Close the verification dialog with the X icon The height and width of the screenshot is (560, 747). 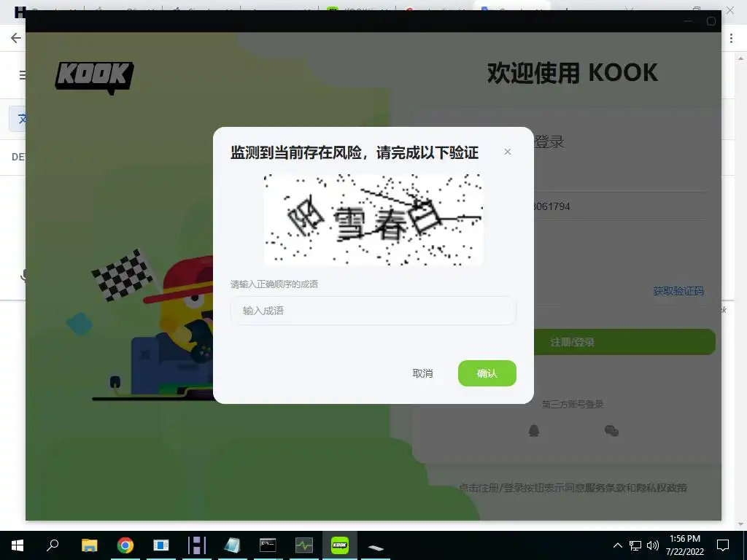click(508, 152)
